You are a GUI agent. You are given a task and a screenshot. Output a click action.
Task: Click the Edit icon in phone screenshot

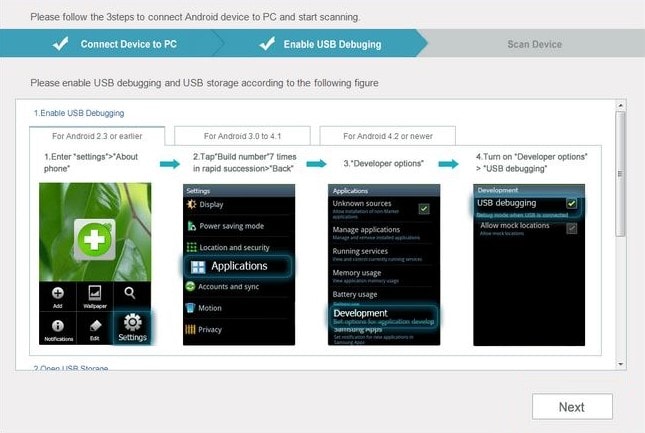(x=95, y=326)
